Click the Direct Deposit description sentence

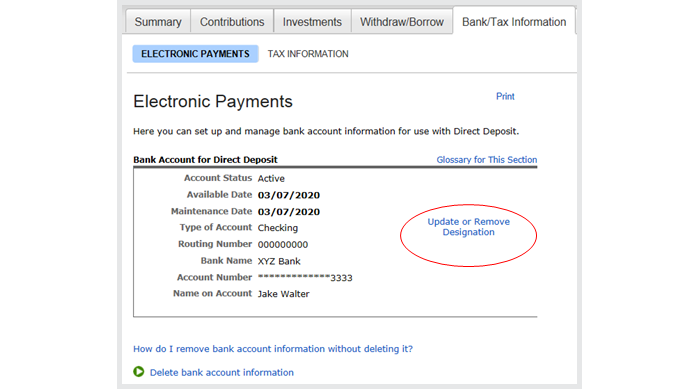(x=326, y=131)
